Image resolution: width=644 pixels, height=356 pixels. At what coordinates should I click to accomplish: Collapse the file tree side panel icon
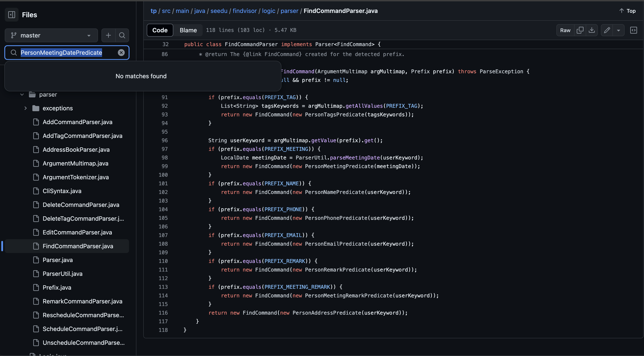[11, 15]
